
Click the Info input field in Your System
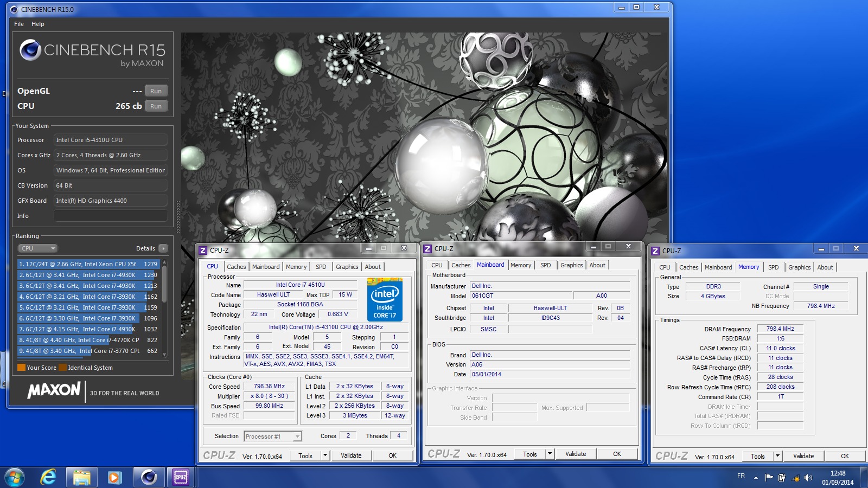click(x=111, y=216)
